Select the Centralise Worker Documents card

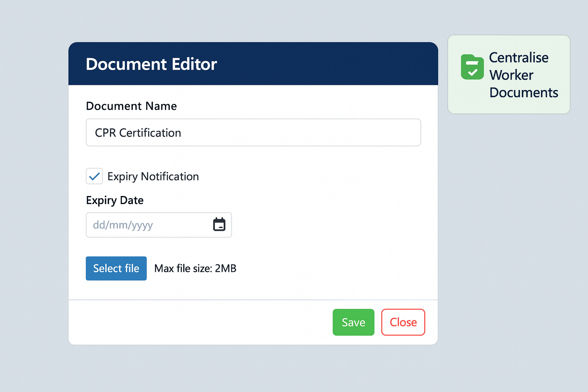click(x=508, y=75)
